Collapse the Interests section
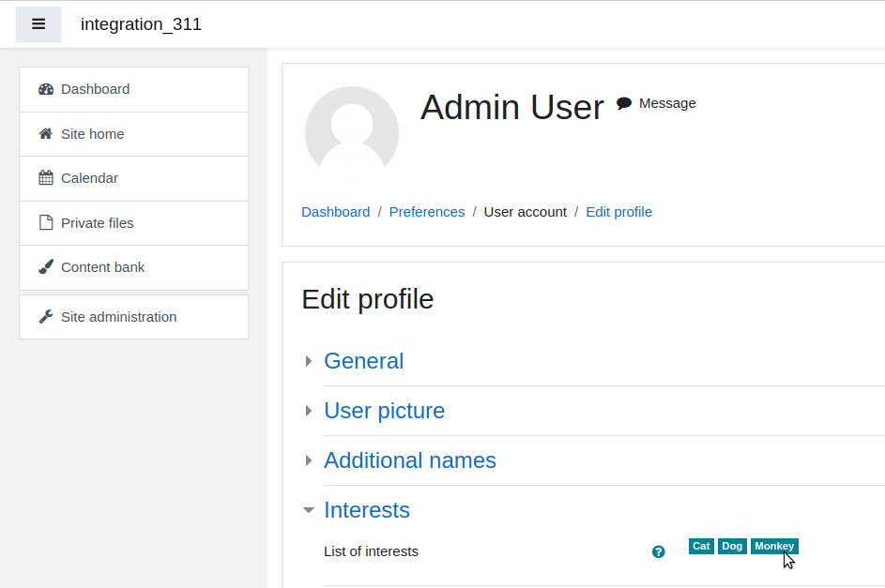 coord(366,509)
